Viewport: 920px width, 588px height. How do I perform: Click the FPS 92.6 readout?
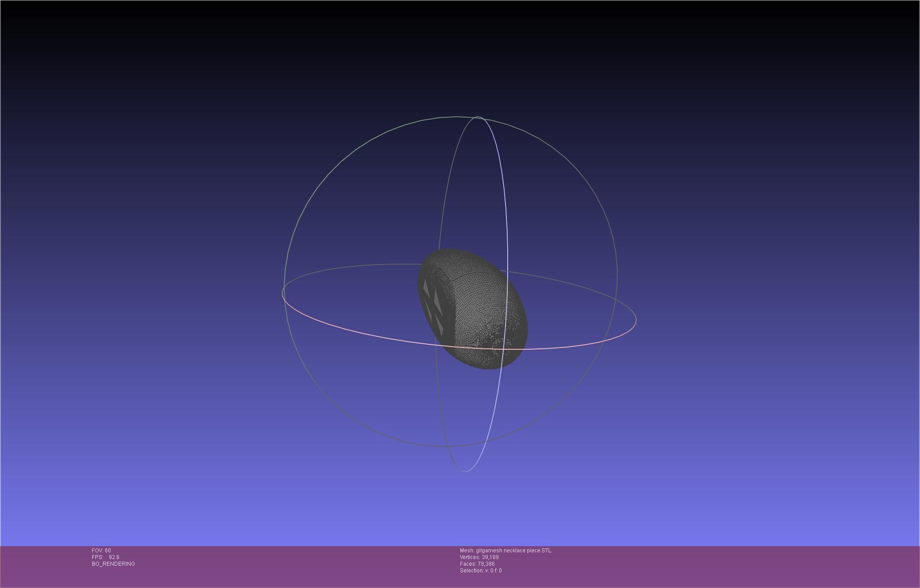106,557
